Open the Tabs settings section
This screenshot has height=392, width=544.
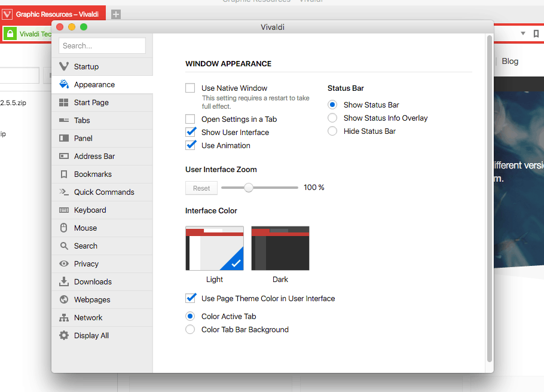pyautogui.click(x=102, y=120)
